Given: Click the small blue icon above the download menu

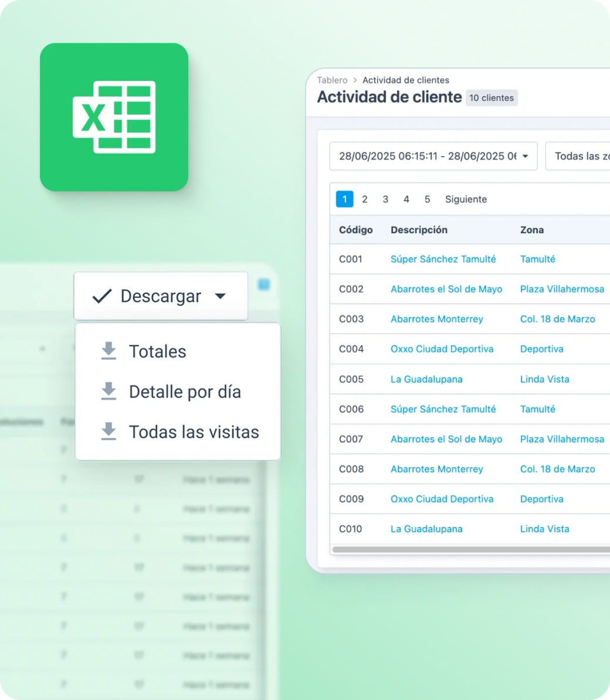Looking at the screenshot, I should click(264, 284).
